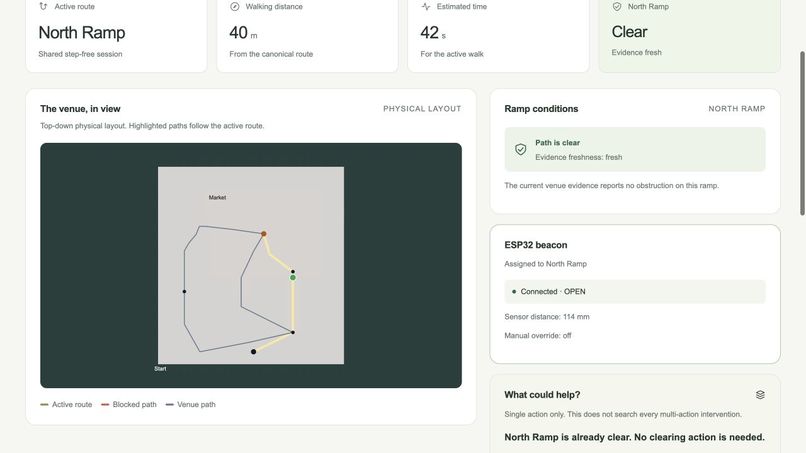Click the NORTH RAMP label in Ramp conditions
This screenshot has width=806, height=453.
click(737, 108)
